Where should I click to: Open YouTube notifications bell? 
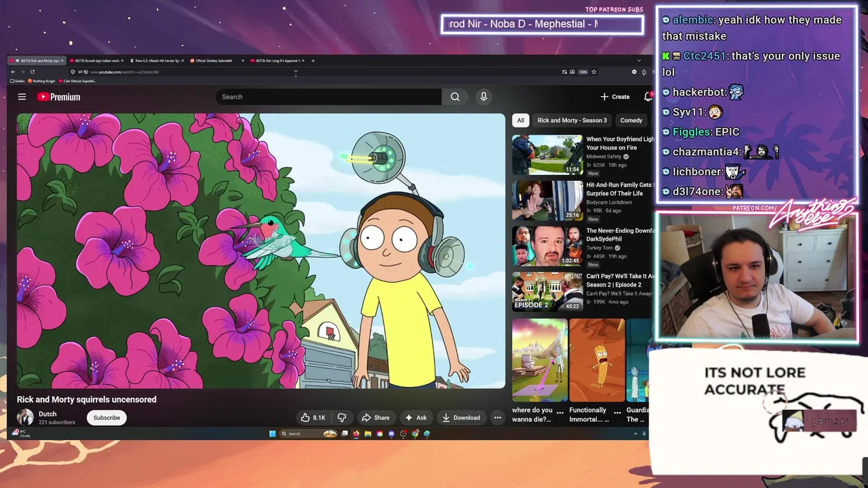click(x=648, y=97)
